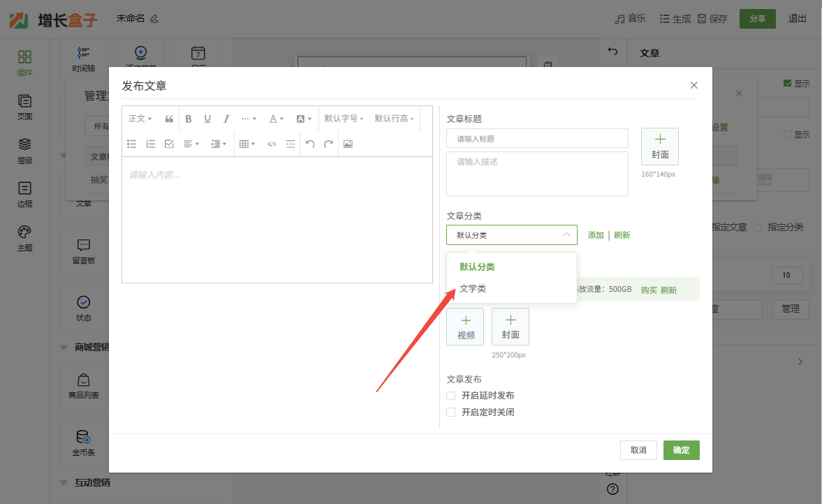This screenshot has height=504, width=822.
Task: Select the 指定分类 radio button
Action: pos(758,228)
